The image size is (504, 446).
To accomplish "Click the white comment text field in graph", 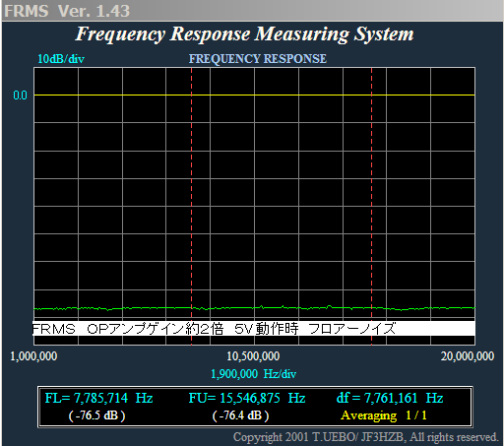I will 254,328.
